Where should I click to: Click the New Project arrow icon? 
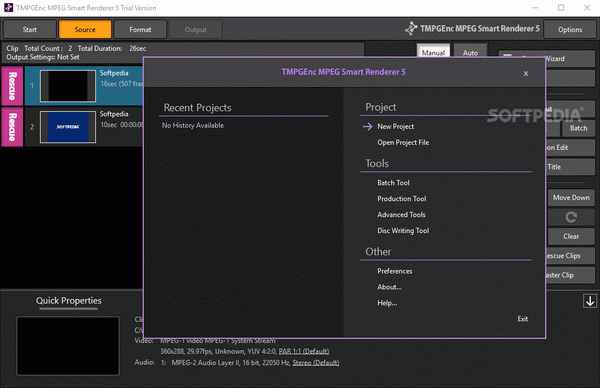367,127
